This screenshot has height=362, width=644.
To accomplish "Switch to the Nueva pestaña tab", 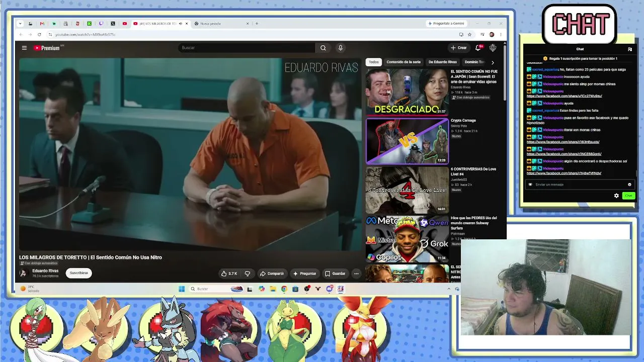I will tap(221, 24).
